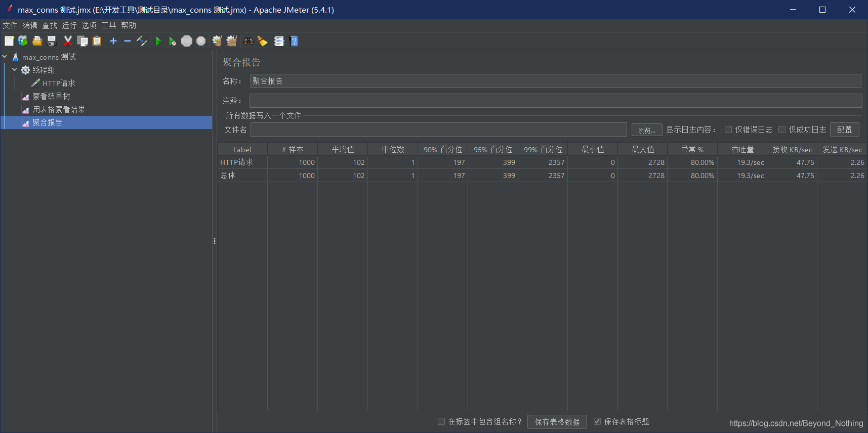The height and width of the screenshot is (433, 868).
Task: Sort by 吞吐量 column header
Action: [742, 149]
